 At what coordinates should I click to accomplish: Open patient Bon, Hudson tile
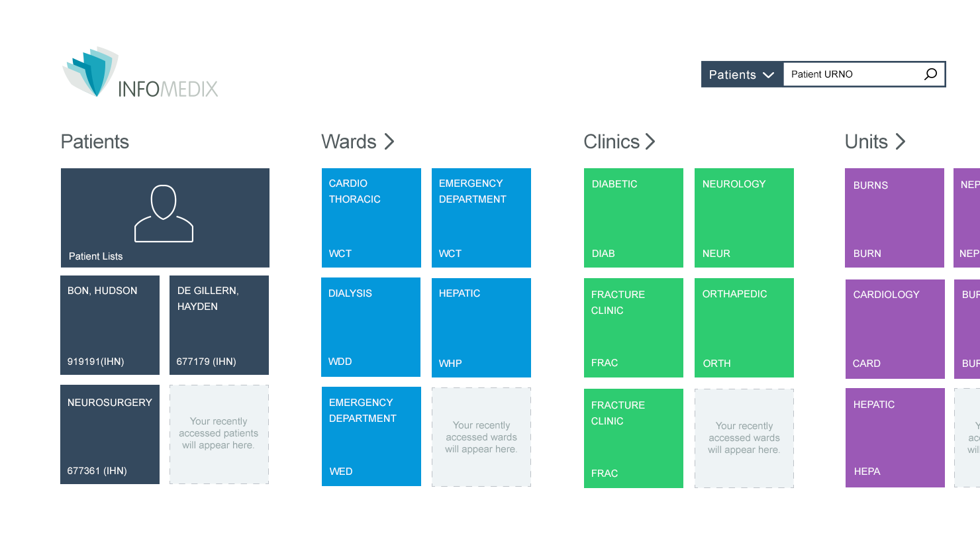110,325
